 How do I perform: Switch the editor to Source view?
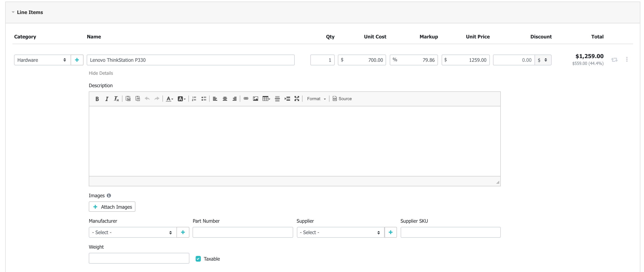[x=342, y=99]
